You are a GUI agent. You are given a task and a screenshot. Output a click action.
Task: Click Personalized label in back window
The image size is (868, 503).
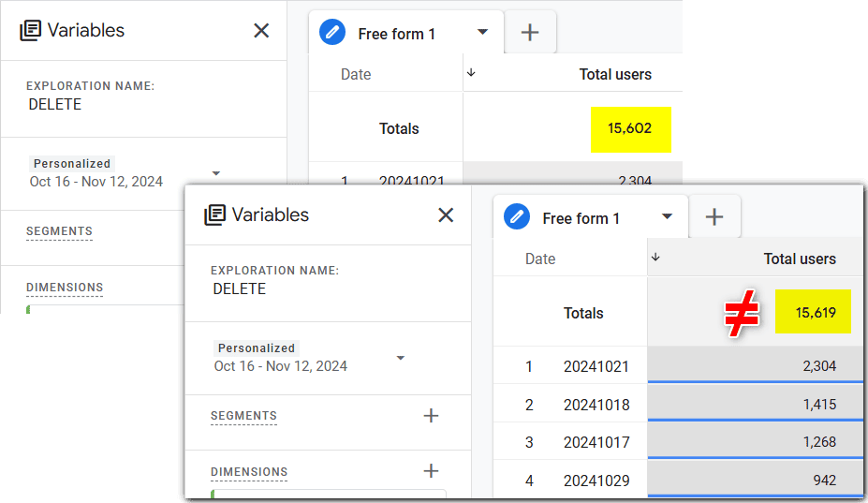pos(72,163)
